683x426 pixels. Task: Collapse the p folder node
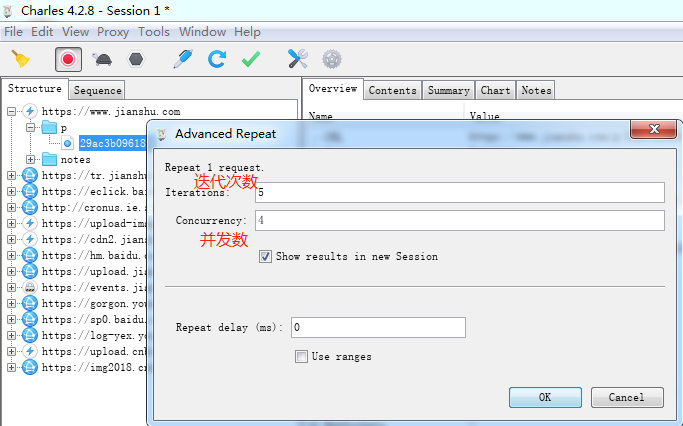30,128
